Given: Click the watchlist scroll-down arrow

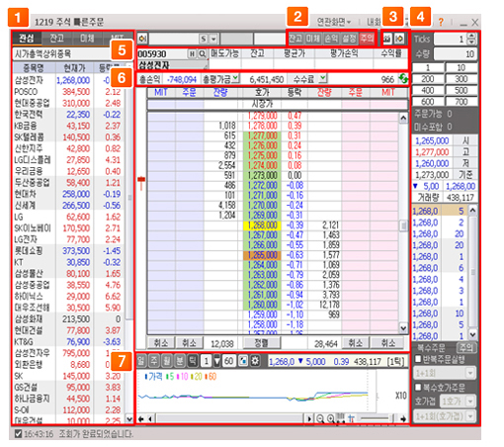Looking at the screenshot, I should [129, 419].
